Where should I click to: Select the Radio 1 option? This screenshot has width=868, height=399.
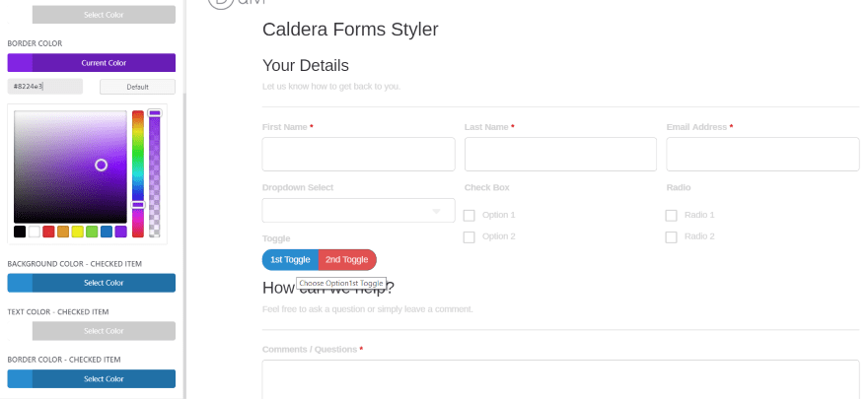pos(671,216)
